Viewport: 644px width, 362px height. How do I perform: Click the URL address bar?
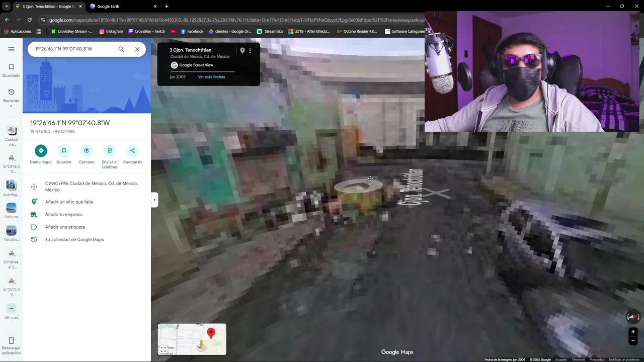(x=236, y=20)
